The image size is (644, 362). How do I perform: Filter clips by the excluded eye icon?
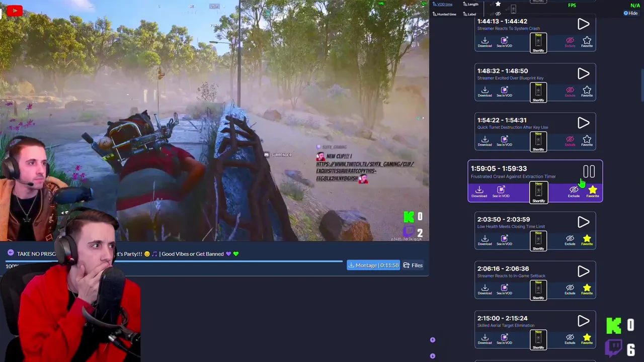click(498, 14)
